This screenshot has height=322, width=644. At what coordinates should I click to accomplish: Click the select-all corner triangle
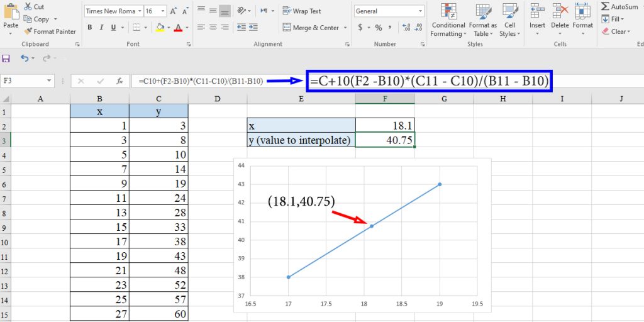point(5,99)
